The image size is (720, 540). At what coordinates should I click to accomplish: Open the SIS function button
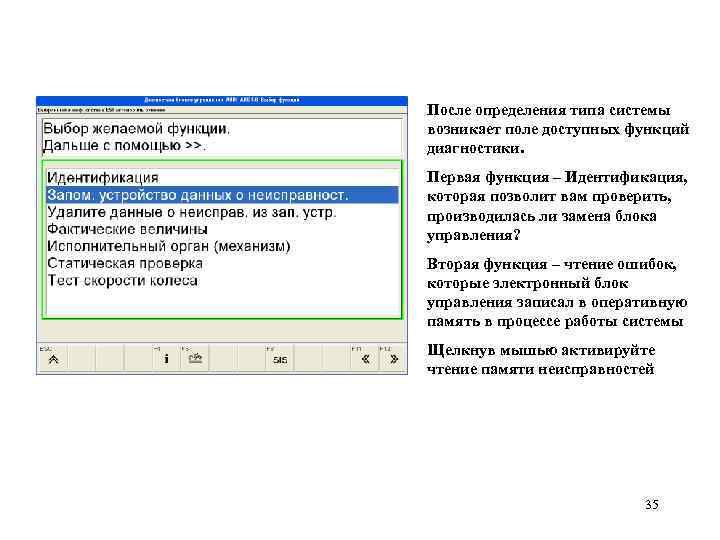pyautogui.click(x=280, y=360)
